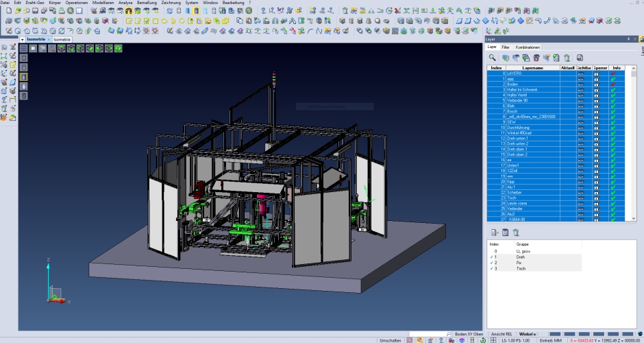
Task: Toggle lock of Schieber layer
Action: point(597,193)
